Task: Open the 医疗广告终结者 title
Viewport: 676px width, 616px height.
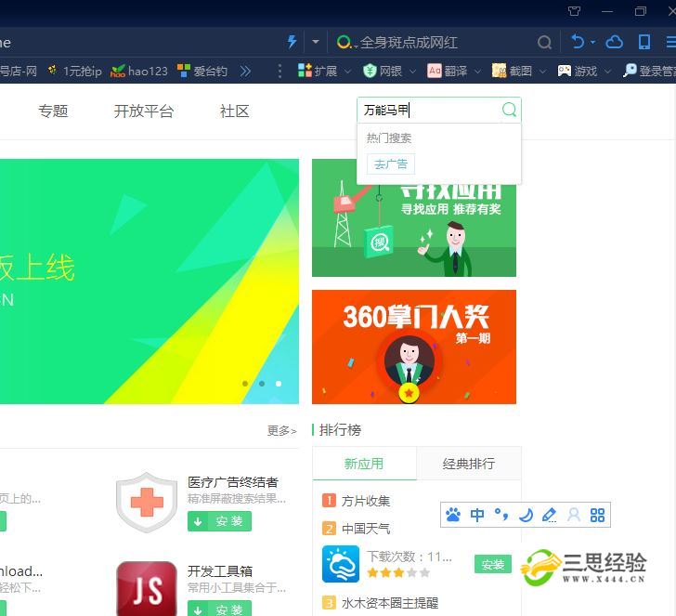Action: pyautogui.click(x=233, y=482)
